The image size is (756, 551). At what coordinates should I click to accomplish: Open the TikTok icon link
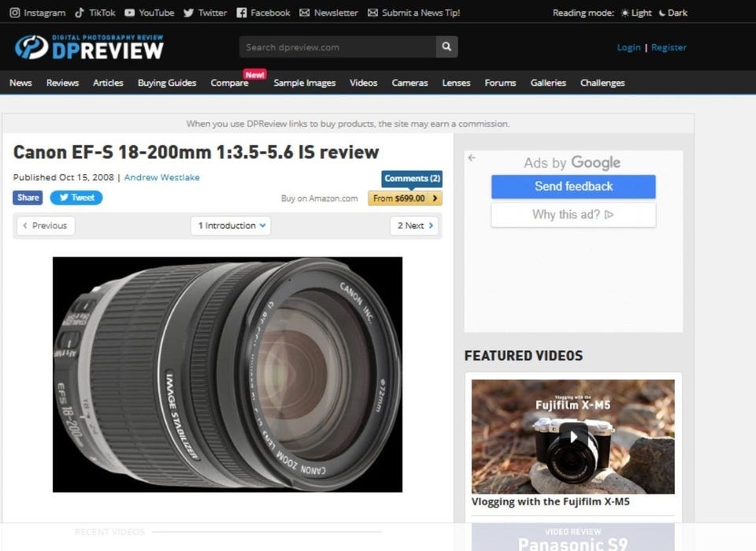click(x=79, y=13)
